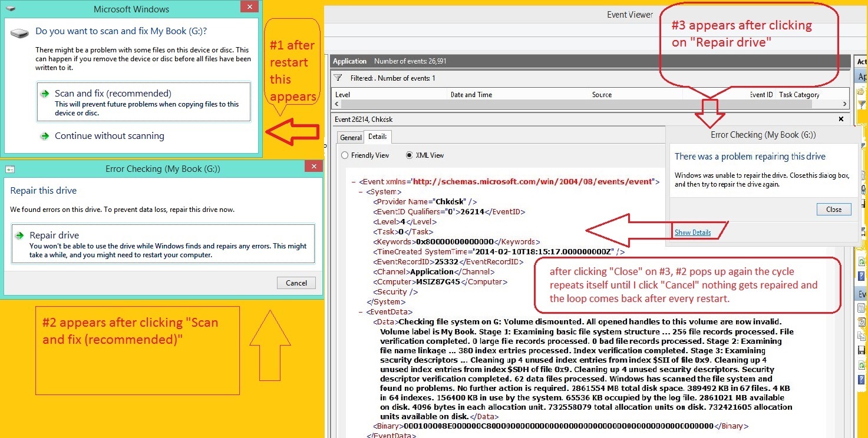
Task: Select the Provider Name="Chkdsk" XML line
Action: pos(425,202)
